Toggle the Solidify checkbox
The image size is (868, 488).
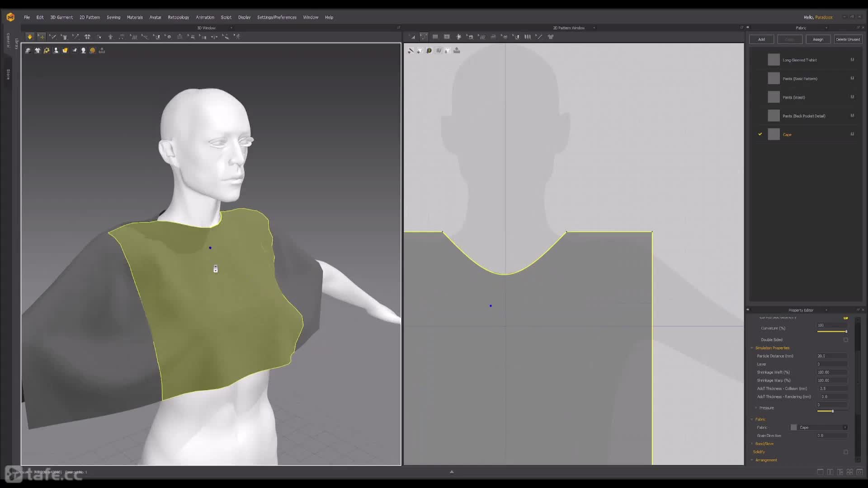coord(845,452)
